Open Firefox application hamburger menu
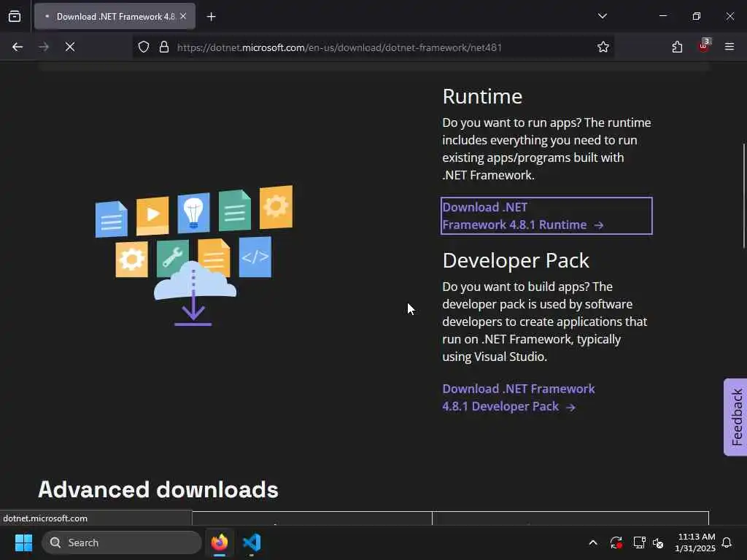The height and width of the screenshot is (560, 747). pyautogui.click(x=729, y=47)
